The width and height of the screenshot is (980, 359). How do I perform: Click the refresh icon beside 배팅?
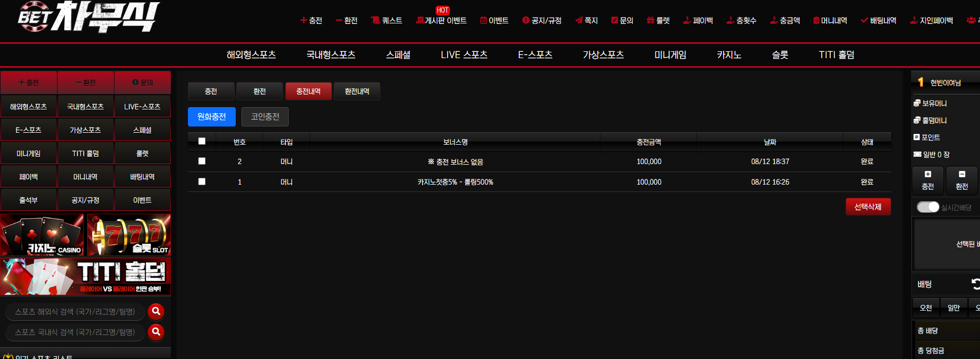(x=975, y=284)
